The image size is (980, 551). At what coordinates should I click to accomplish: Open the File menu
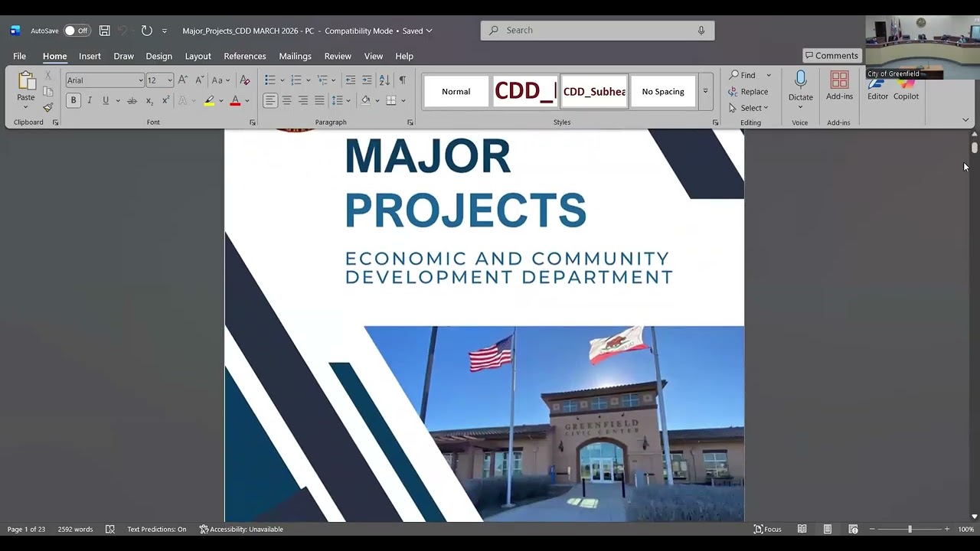pos(19,56)
